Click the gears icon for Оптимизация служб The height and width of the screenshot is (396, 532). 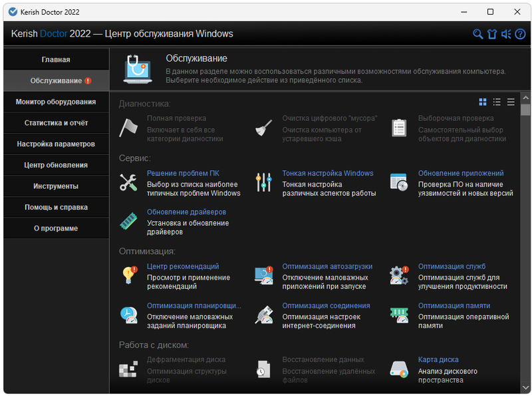click(x=400, y=275)
